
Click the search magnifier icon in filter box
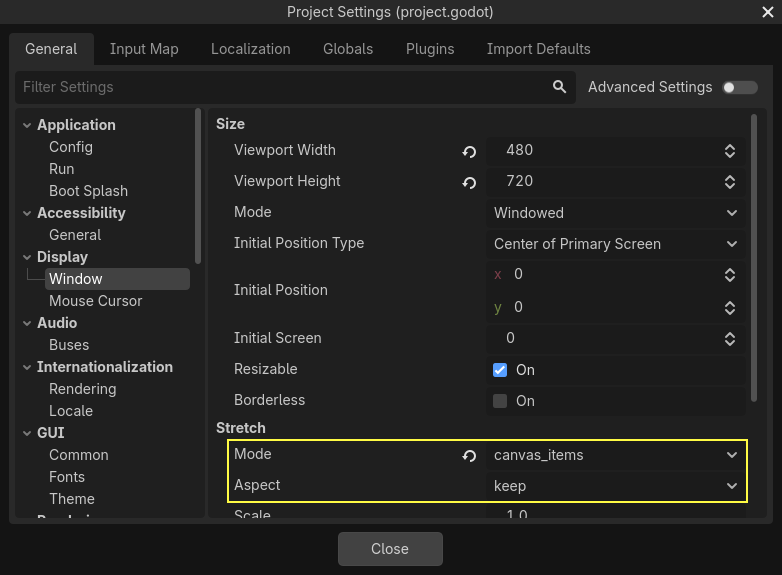[x=559, y=87]
